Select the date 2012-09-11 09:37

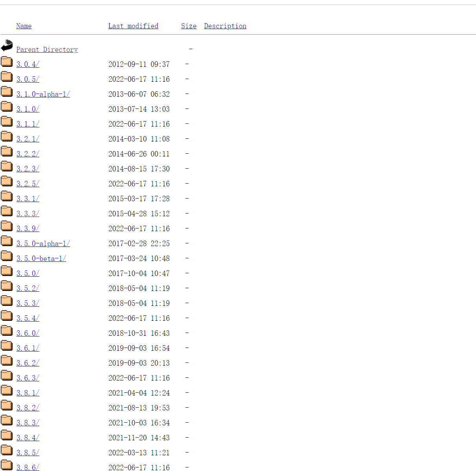(x=139, y=64)
